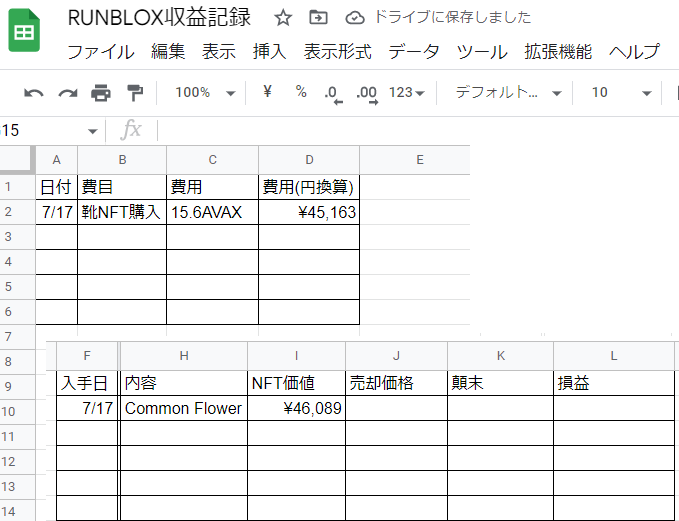Open the font size 10 dropdown
Viewport: 679px width, 521px height.
click(x=621, y=92)
